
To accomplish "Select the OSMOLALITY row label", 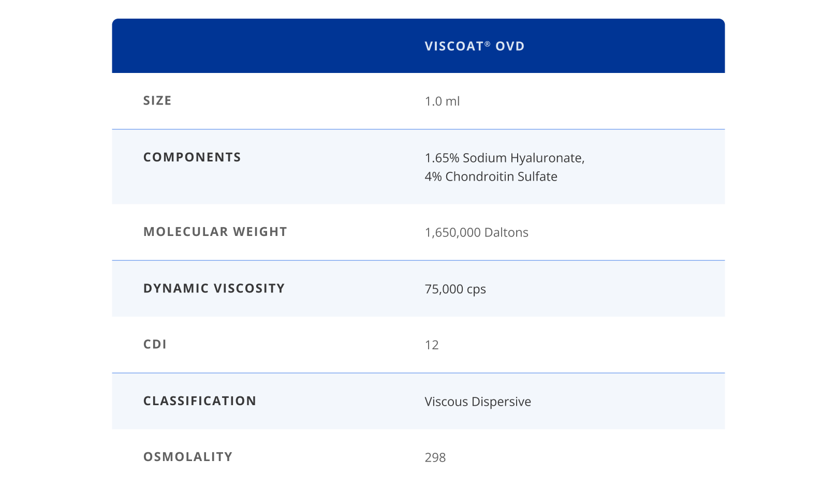I will coord(188,457).
